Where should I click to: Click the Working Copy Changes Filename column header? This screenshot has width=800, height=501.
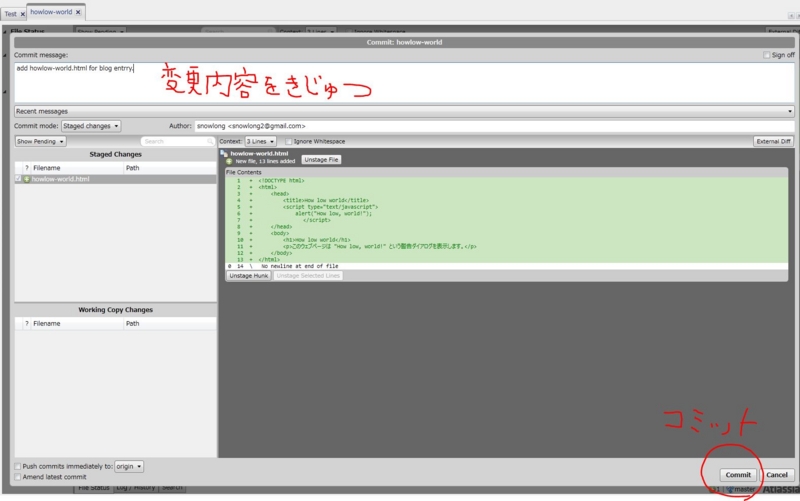click(77, 323)
